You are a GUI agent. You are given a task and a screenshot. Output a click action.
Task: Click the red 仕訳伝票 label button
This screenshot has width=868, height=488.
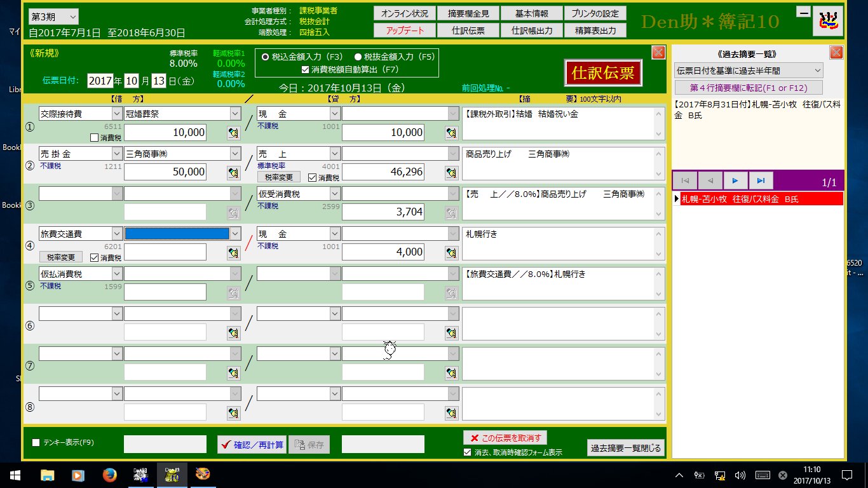(x=603, y=73)
